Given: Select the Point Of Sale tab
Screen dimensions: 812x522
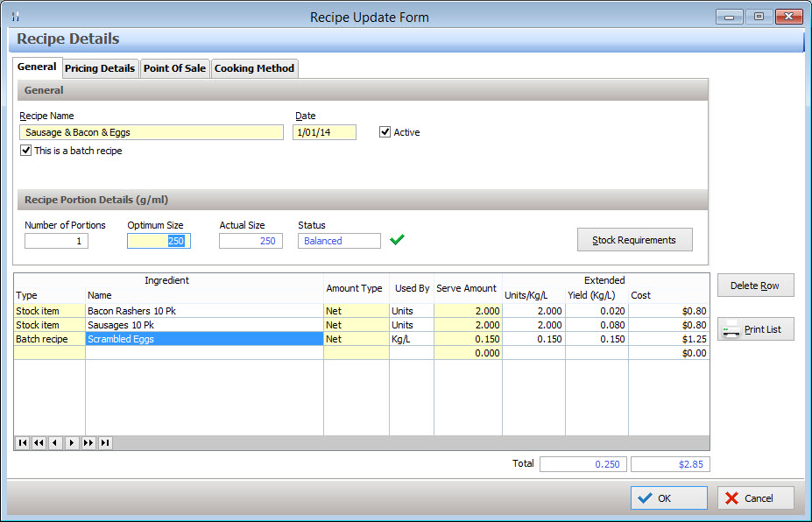Looking at the screenshot, I should click(x=174, y=67).
